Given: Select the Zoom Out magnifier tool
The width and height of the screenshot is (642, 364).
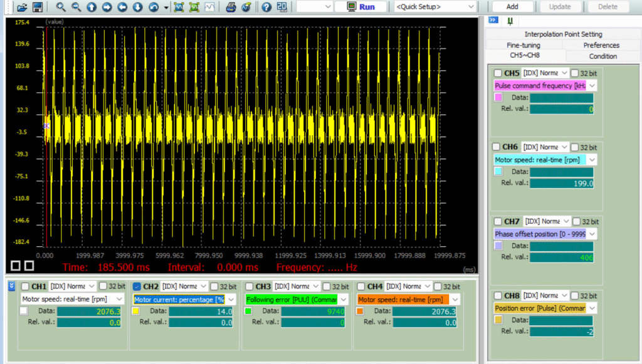Looking at the screenshot, I should (74, 7).
